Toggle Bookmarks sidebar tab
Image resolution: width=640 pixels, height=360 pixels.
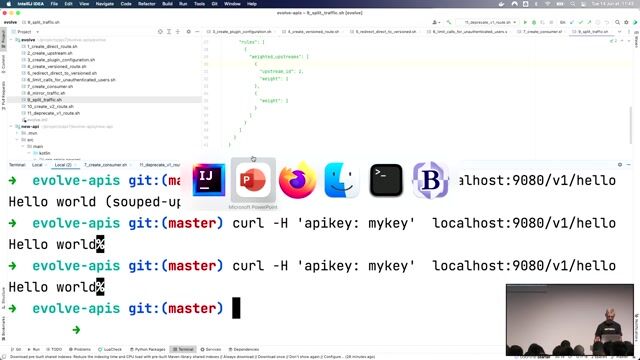click(x=3, y=328)
